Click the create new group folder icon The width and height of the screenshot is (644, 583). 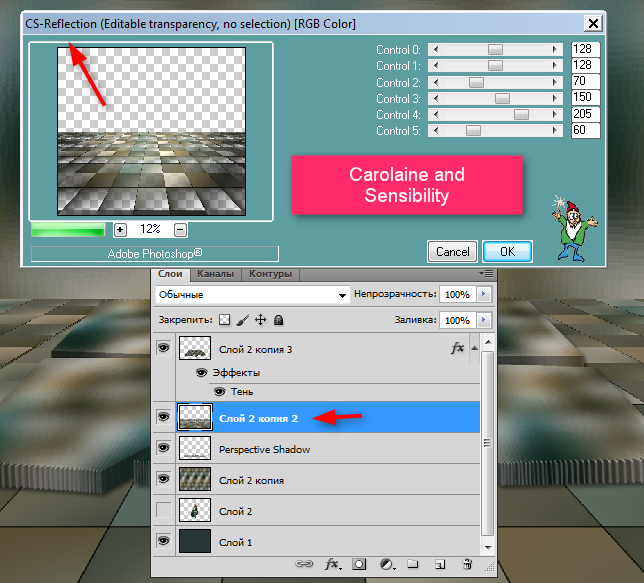(413, 564)
